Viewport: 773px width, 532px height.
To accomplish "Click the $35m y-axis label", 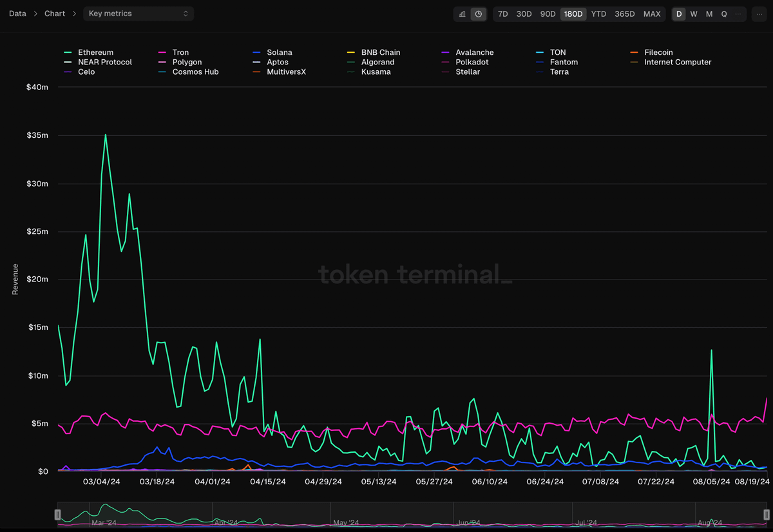I will 37,135.
